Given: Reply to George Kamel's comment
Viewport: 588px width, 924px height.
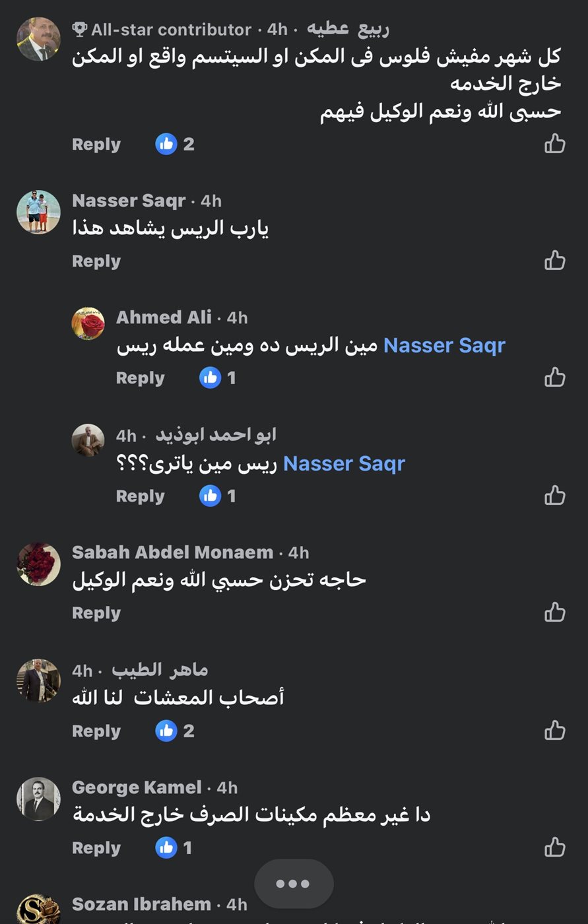Looking at the screenshot, I should (96, 848).
